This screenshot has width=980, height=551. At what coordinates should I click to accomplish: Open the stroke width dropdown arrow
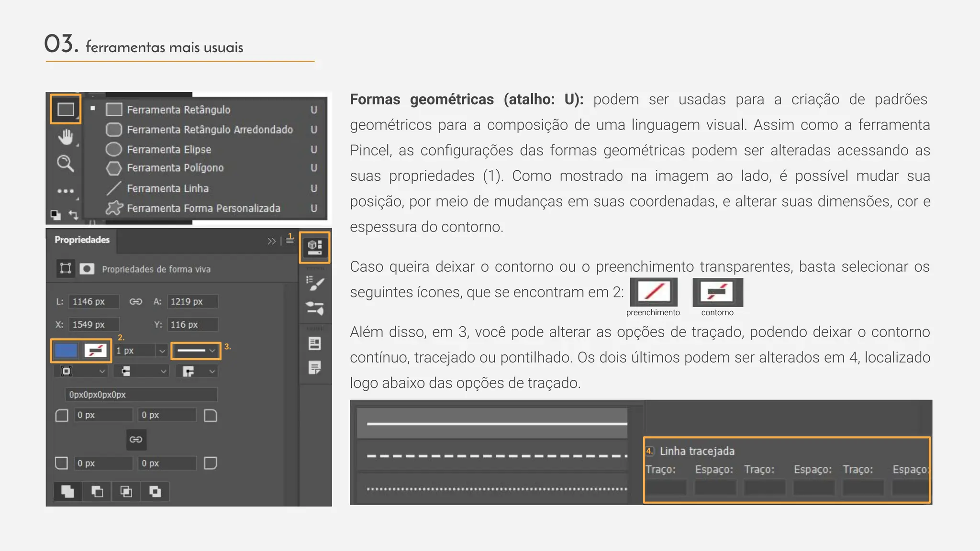pos(162,351)
